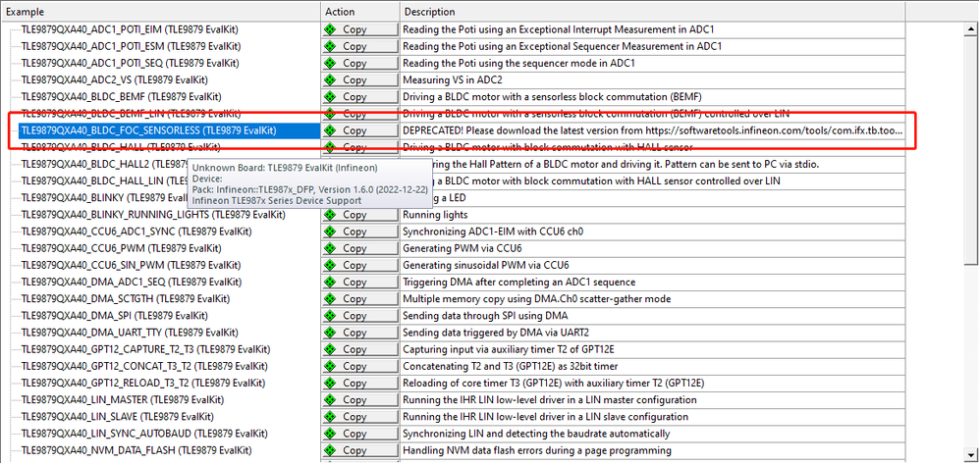Copy the CCU6_SIN_PWM example
Image resolution: width=980 pixels, height=464 pixels.
click(x=360, y=266)
